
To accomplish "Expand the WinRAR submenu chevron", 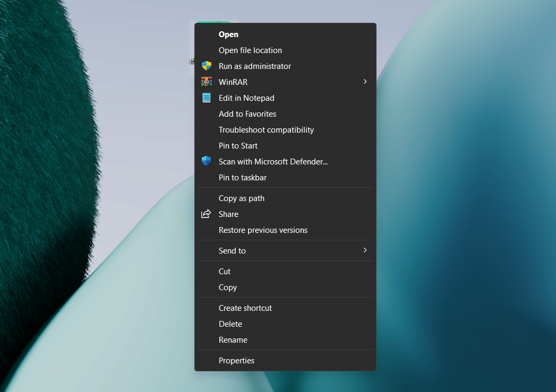I will (365, 82).
